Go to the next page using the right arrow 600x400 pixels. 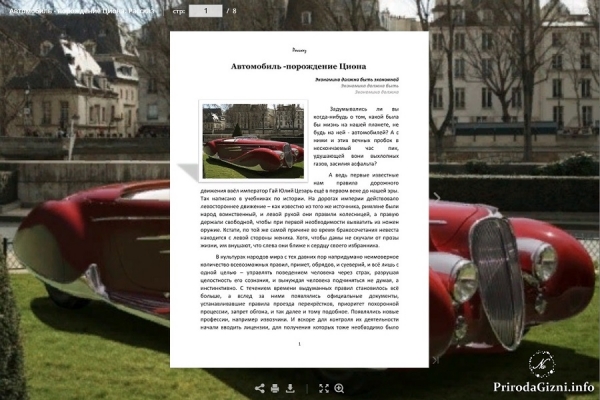click(x=437, y=197)
